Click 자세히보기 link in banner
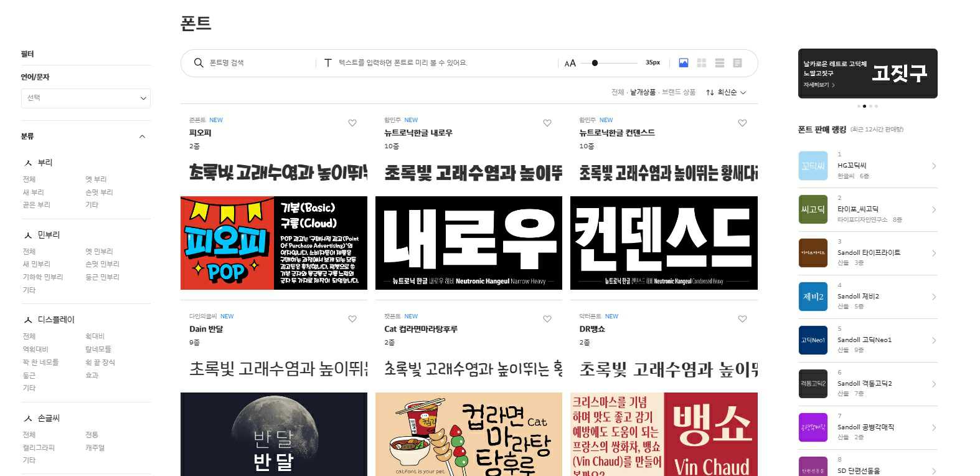 coord(818,85)
